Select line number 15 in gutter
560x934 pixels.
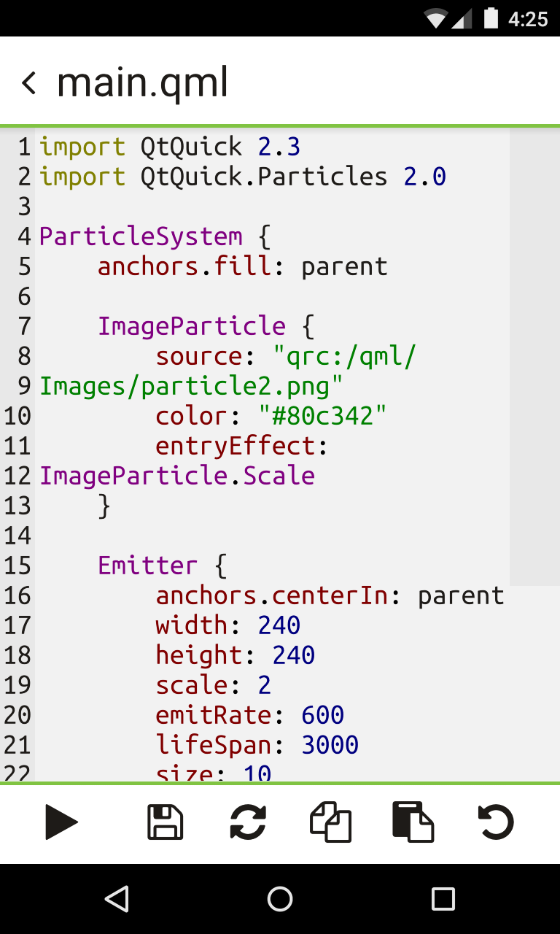click(17, 566)
